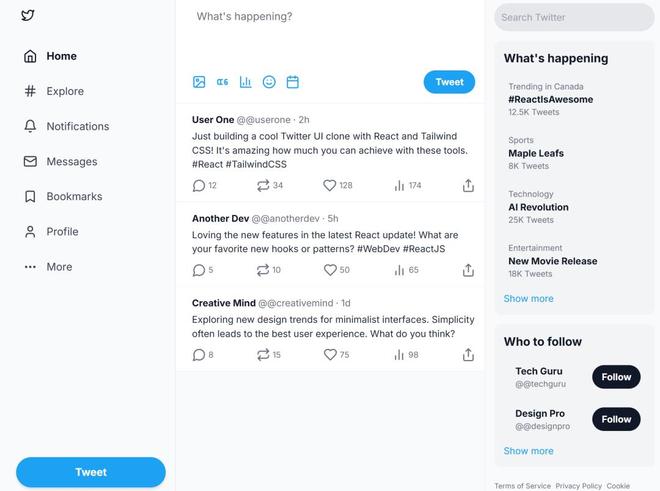Open the emoji picker icon
The width and height of the screenshot is (660, 491).
coord(269,82)
